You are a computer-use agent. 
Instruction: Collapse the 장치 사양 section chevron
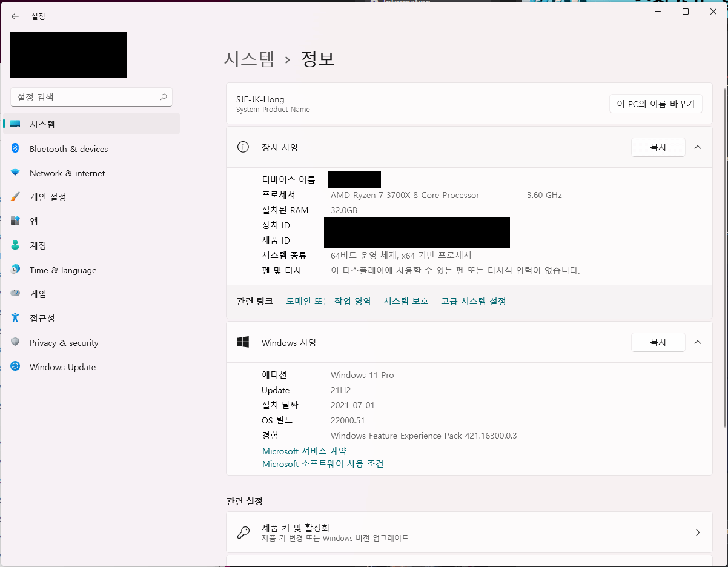coord(698,147)
